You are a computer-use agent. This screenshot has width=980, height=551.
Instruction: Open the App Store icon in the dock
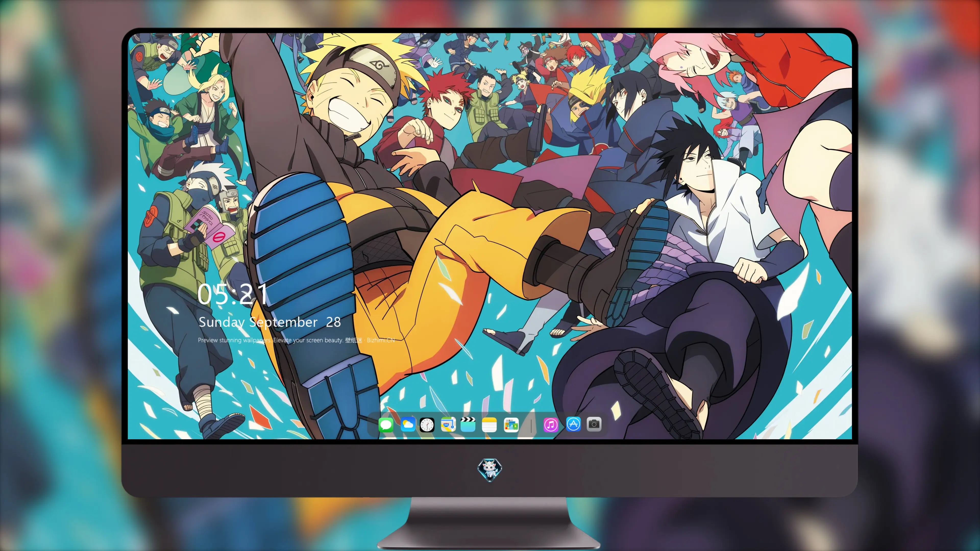pos(573,424)
